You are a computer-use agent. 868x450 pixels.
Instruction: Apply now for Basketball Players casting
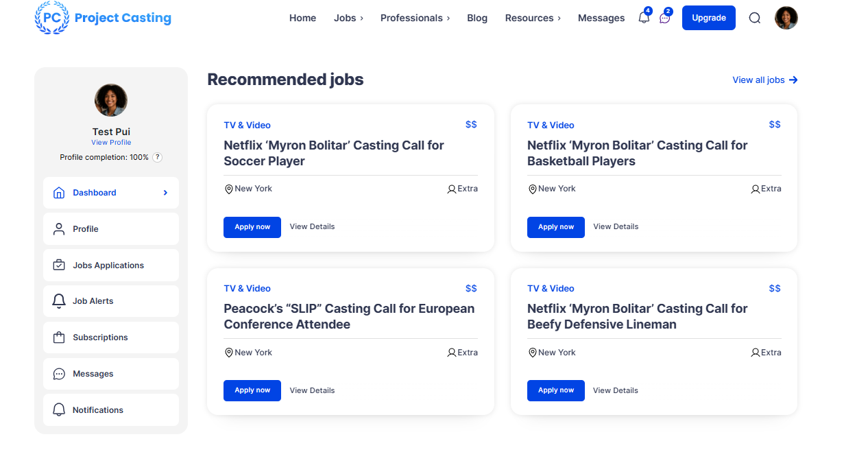coord(556,227)
